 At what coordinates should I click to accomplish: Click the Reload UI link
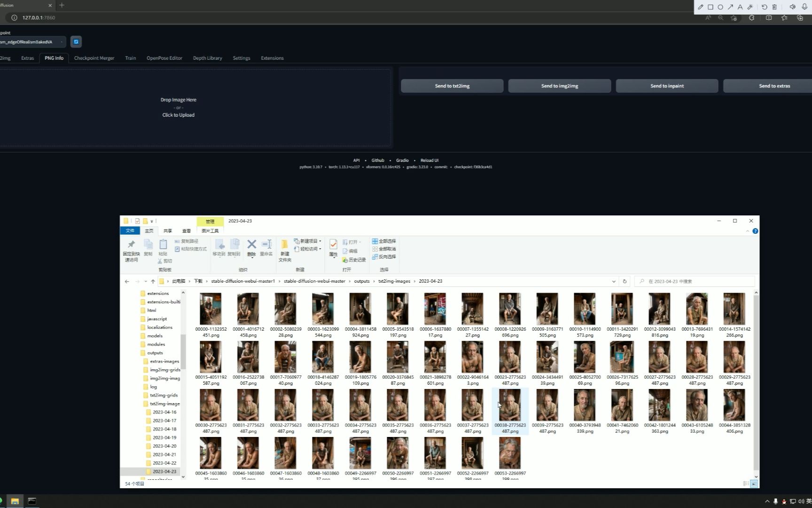(429, 160)
